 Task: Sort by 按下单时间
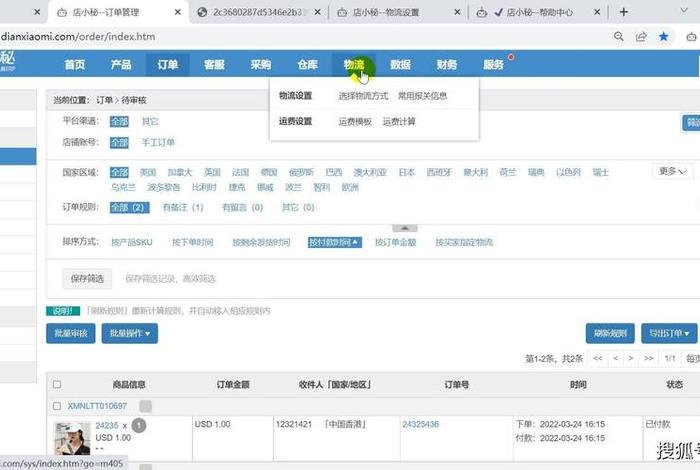click(x=192, y=242)
